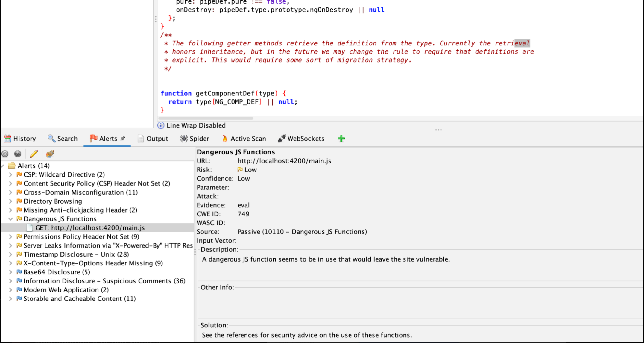Screen dimensions: 644x343
Task: Clear alerts using the broom icon
Action: [x=50, y=154]
